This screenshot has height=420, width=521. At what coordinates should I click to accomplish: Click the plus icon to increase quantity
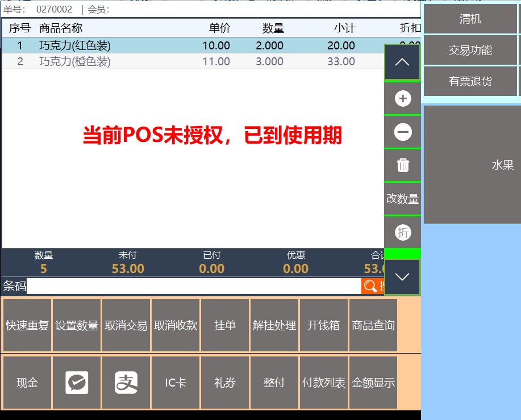pos(403,99)
